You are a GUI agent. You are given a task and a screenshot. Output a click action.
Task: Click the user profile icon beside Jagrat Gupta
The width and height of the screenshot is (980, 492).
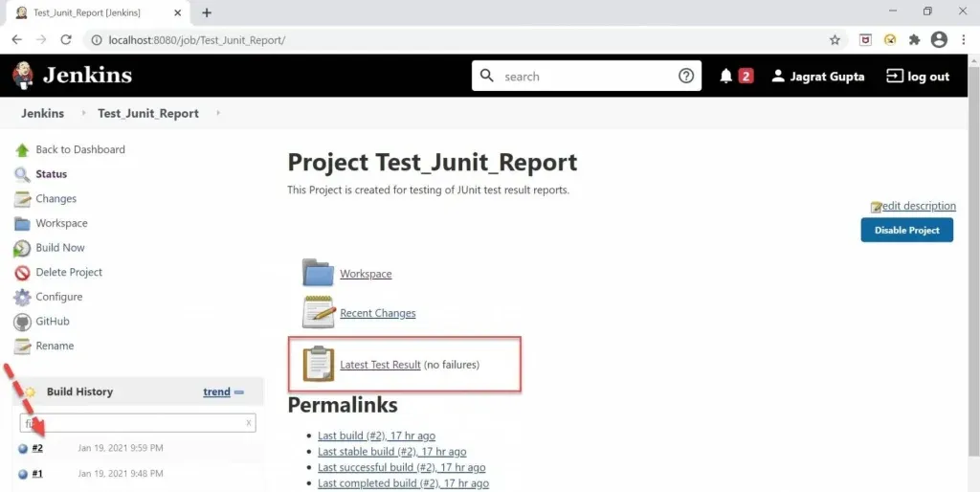[x=777, y=77]
